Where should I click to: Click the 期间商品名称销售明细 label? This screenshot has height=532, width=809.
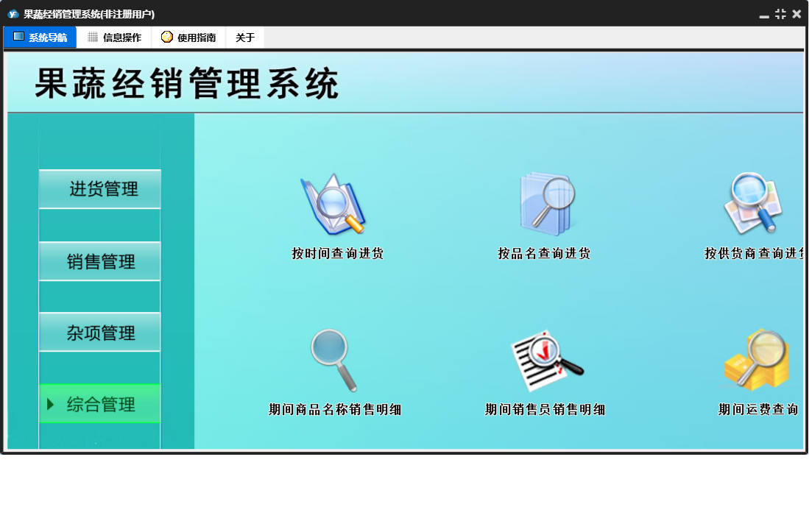pyautogui.click(x=335, y=409)
